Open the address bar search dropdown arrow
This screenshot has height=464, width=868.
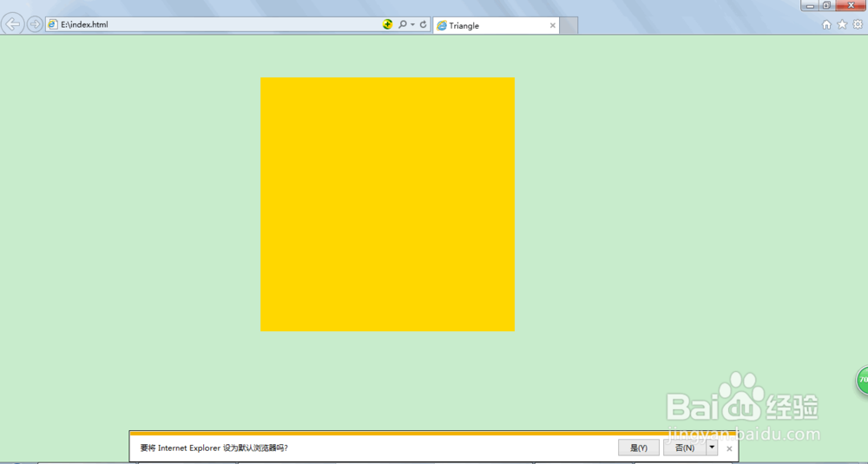click(x=413, y=24)
